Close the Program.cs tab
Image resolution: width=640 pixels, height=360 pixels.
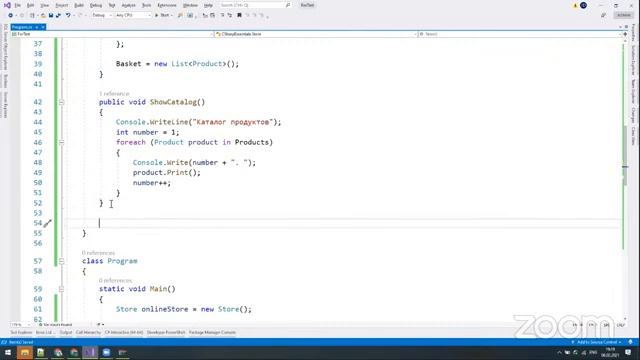click(x=42, y=27)
